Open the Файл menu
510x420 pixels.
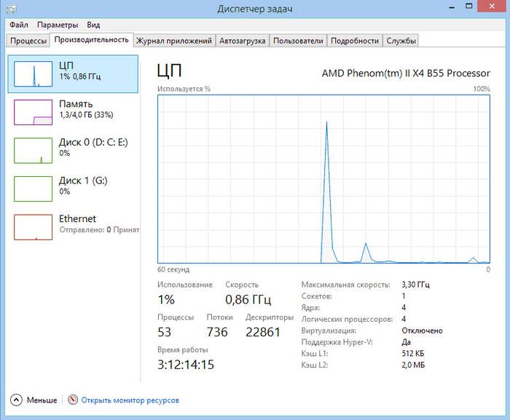[x=19, y=24]
